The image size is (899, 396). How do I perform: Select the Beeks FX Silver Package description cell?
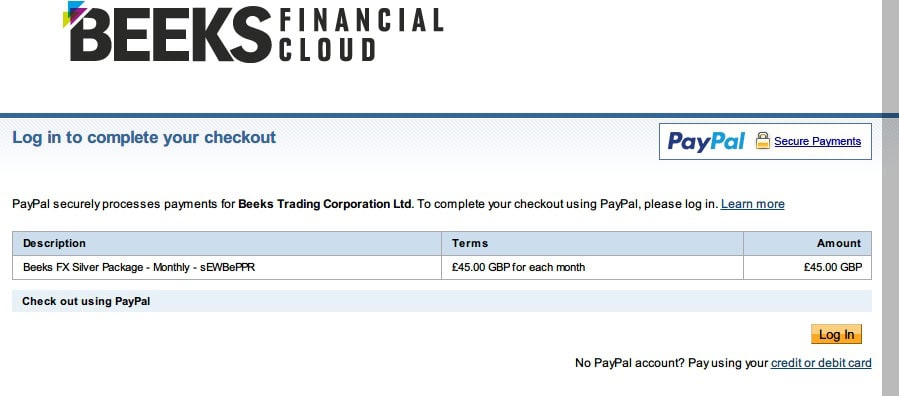[x=227, y=268]
